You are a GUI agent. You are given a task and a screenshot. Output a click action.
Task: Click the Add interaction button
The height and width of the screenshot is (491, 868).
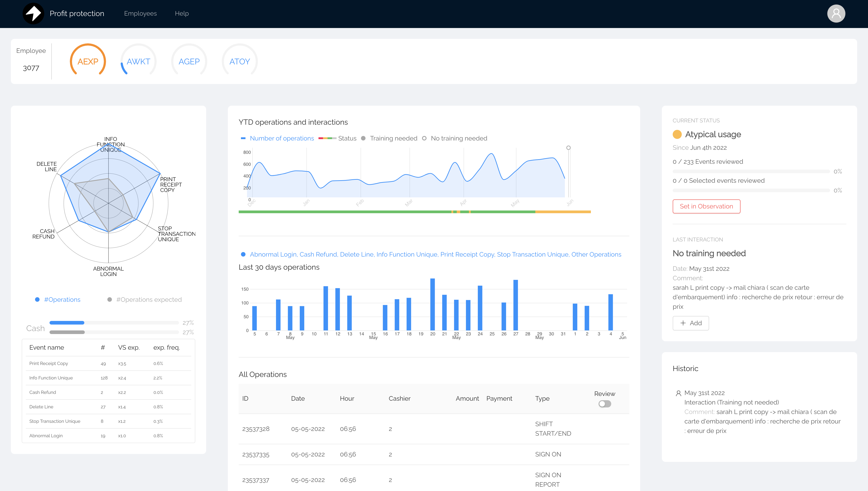[x=691, y=323]
